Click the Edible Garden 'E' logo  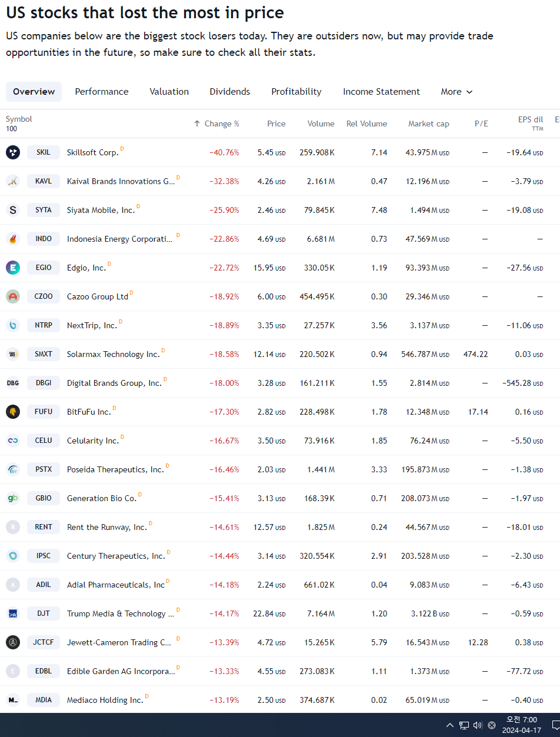tap(13, 671)
